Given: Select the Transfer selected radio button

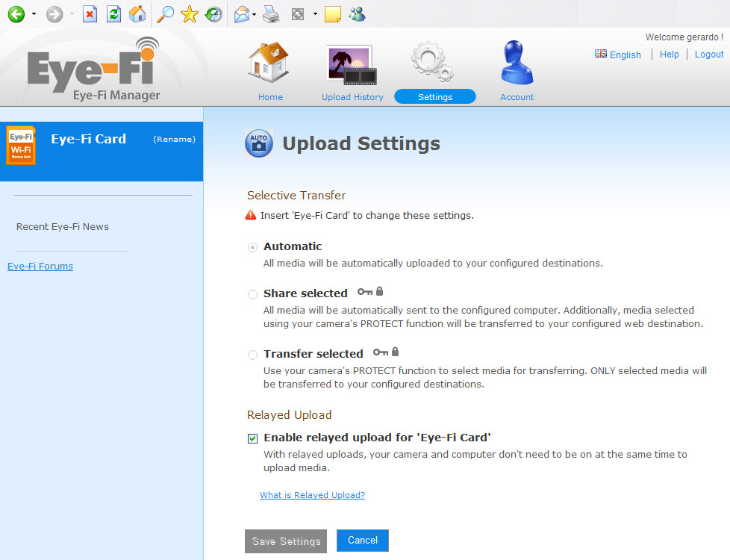Looking at the screenshot, I should pyautogui.click(x=252, y=355).
